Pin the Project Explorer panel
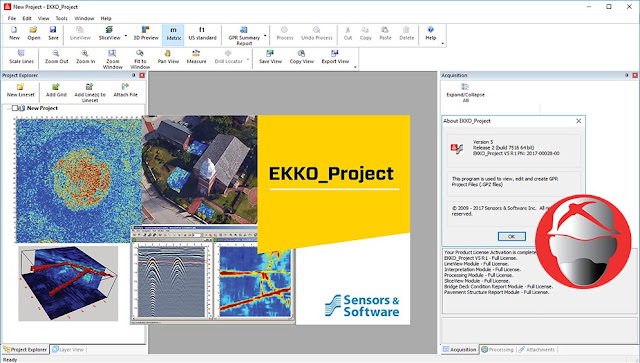640x363 pixels. click(133, 75)
